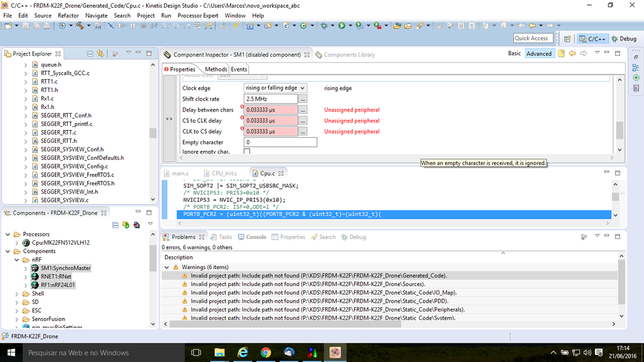Switch to the C/C++ perspective
Screen dimensions: 644x362
(592, 39)
